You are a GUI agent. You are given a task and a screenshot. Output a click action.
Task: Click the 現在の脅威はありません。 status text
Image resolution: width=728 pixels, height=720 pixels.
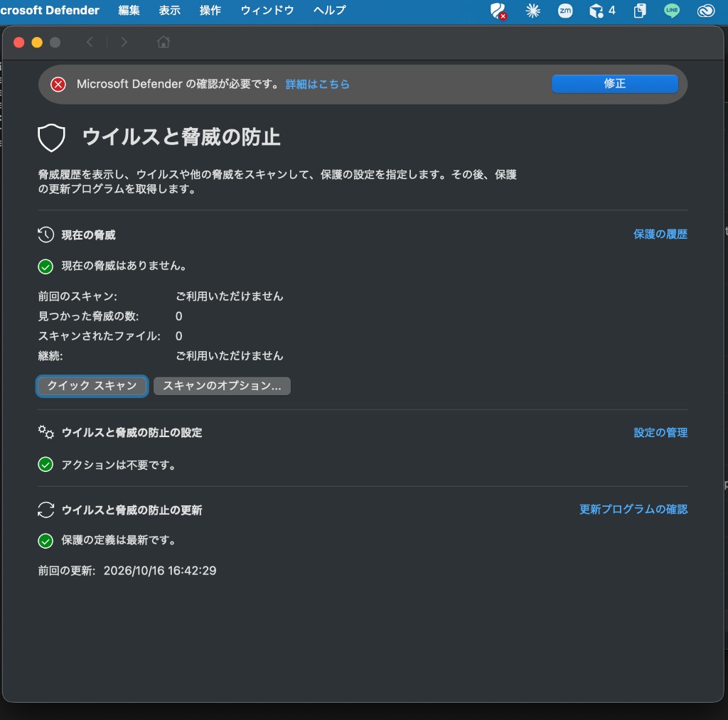click(124, 266)
